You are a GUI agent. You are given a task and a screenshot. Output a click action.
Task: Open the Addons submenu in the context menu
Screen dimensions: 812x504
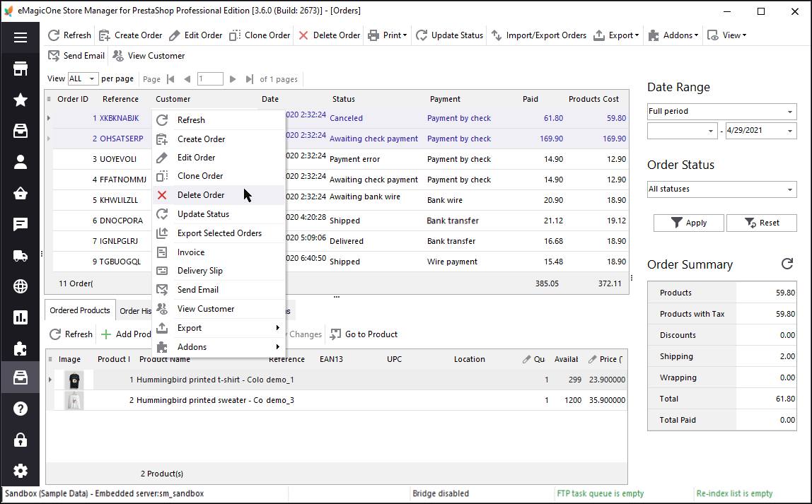pyautogui.click(x=219, y=347)
